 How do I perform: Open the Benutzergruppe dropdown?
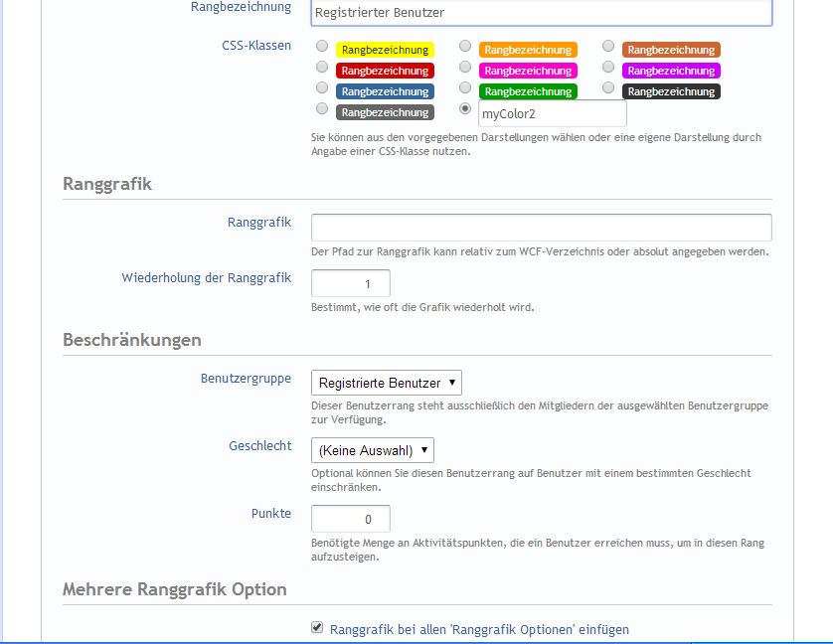(386, 383)
